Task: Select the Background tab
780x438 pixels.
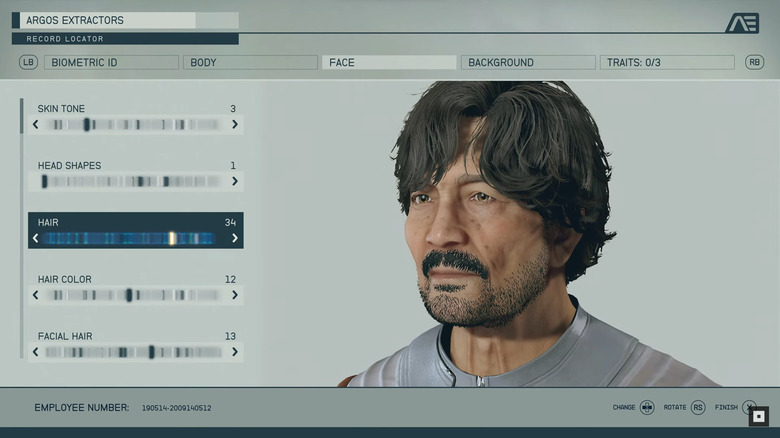Action: coord(527,62)
